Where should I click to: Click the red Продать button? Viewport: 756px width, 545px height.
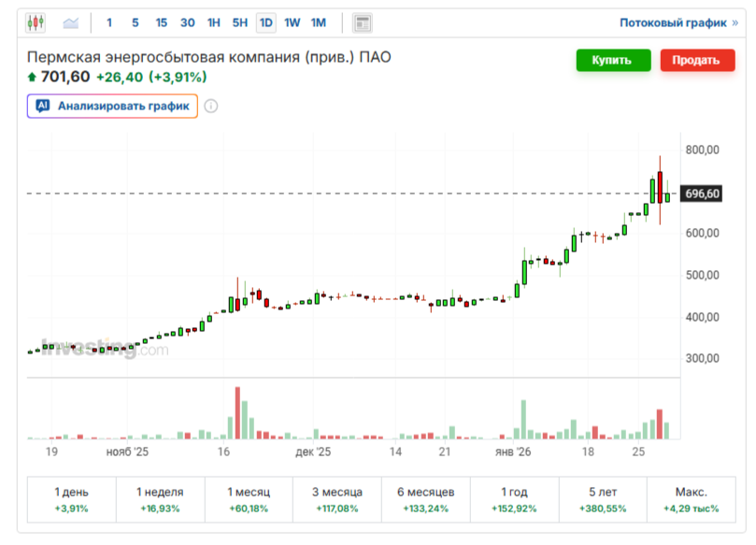[x=697, y=60]
